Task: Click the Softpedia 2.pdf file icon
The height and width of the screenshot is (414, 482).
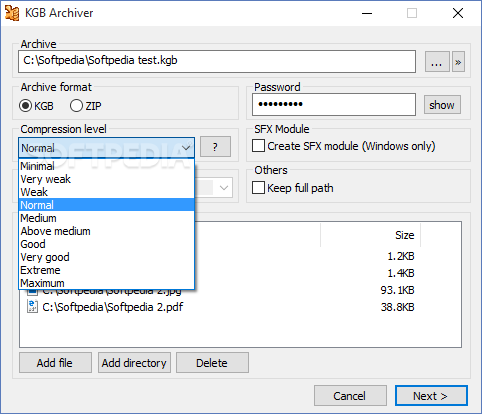Action: click(x=32, y=306)
